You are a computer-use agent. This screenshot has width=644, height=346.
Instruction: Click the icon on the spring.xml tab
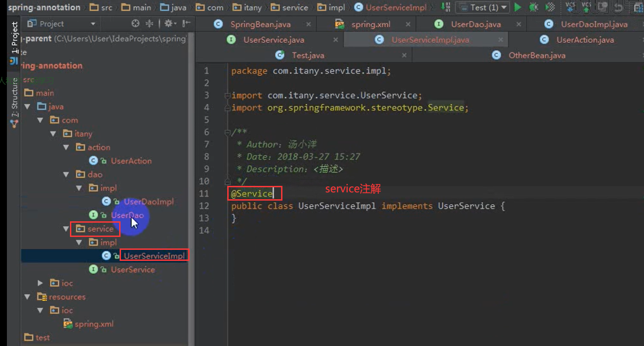[x=339, y=24]
